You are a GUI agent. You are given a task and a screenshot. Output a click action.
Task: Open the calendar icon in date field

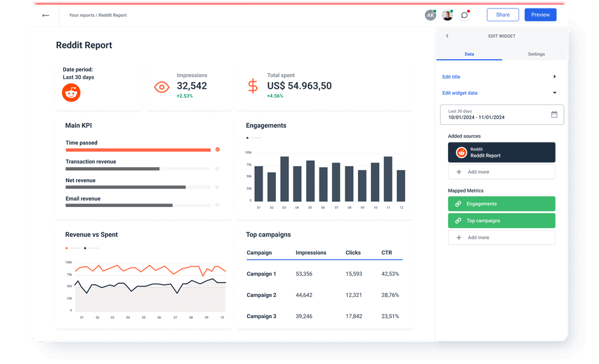554,114
